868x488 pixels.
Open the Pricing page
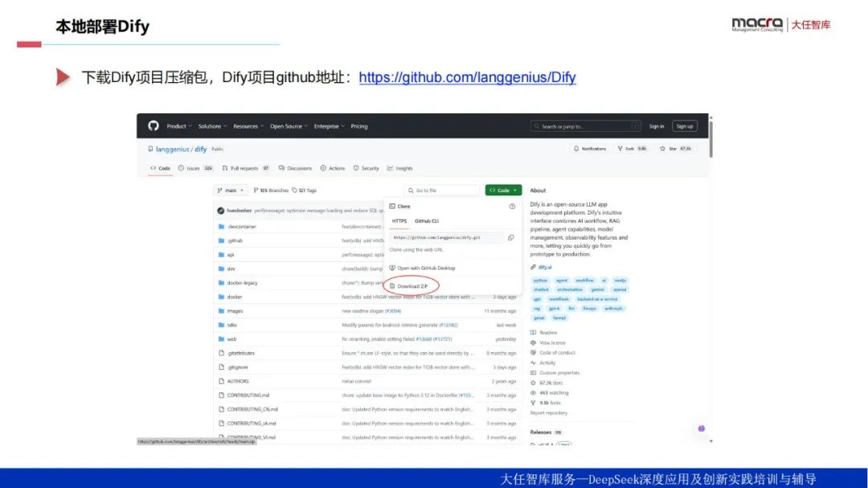point(359,126)
